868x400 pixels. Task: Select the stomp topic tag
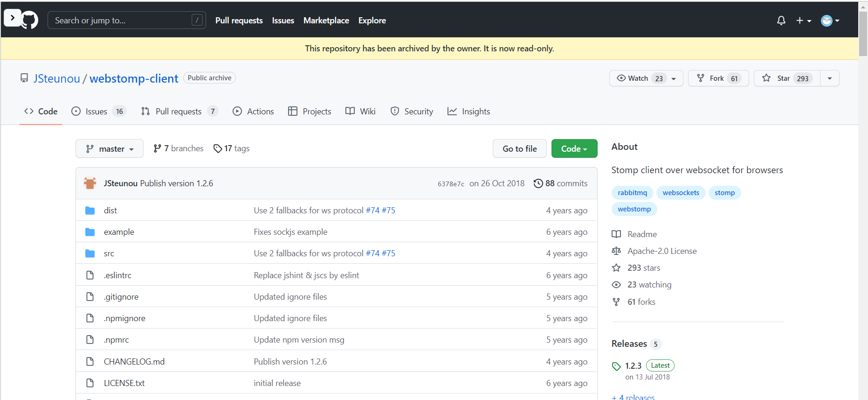[x=725, y=193]
